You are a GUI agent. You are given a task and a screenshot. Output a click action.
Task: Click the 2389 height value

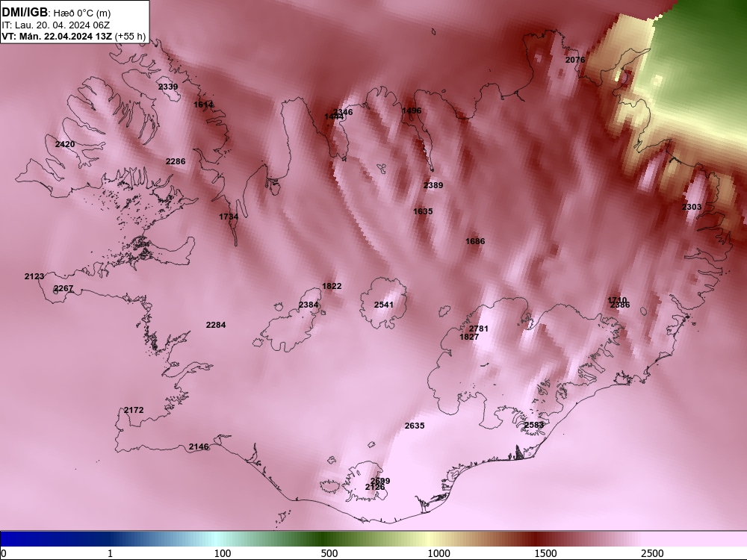coord(433,185)
